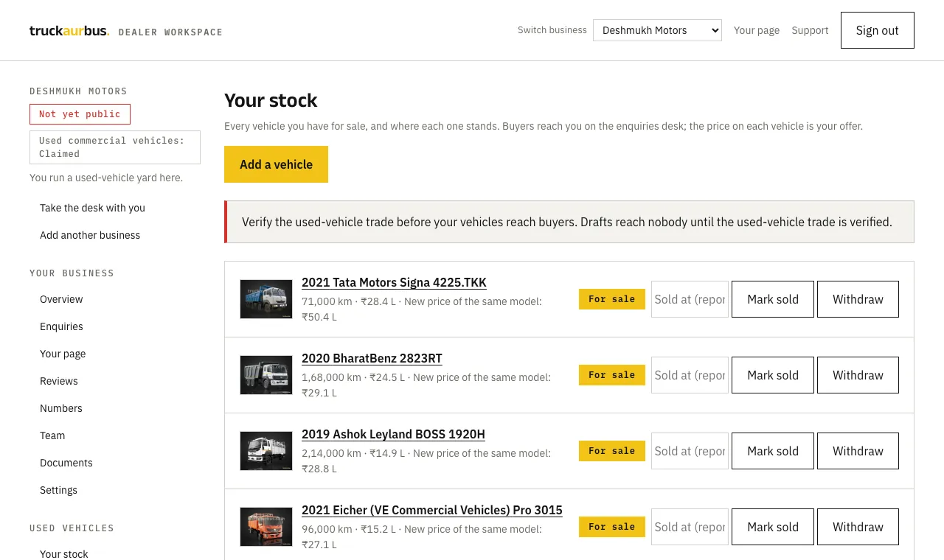
Task: Withdraw the Tata Motors Signa listing
Action: 858,299
